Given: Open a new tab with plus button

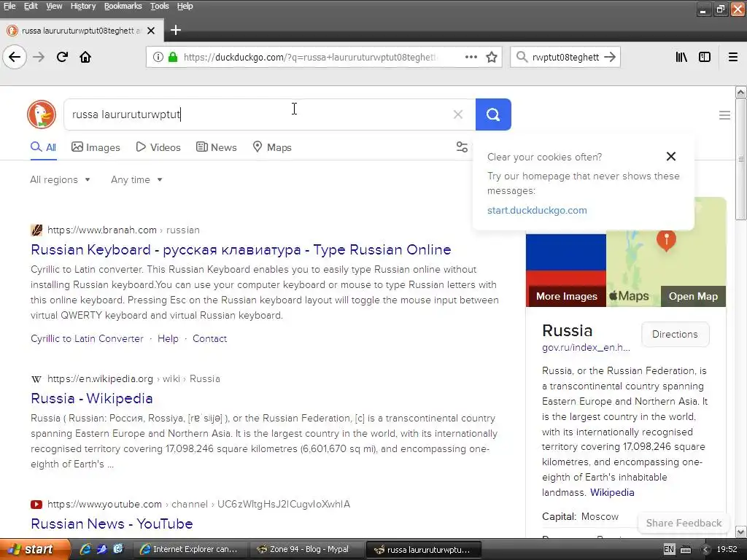Looking at the screenshot, I should point(175,31).
